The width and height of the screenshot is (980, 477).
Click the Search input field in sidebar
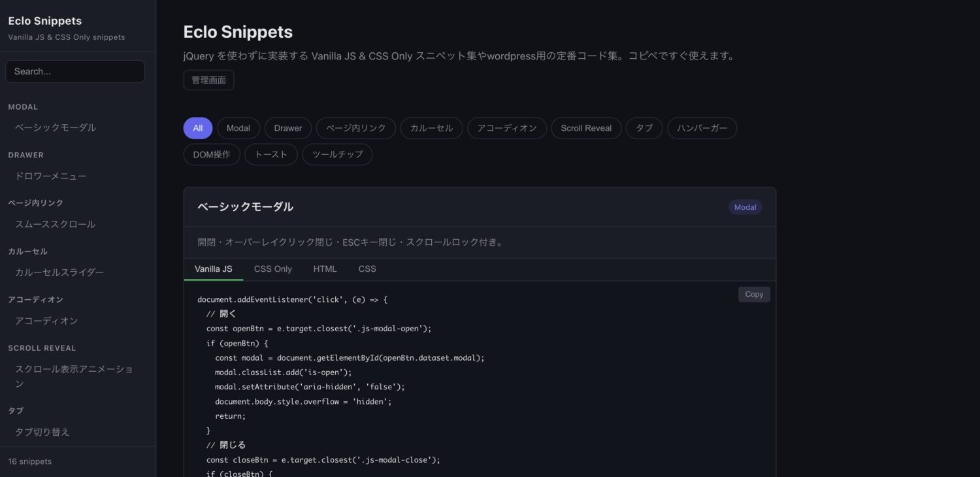(75, 71)
